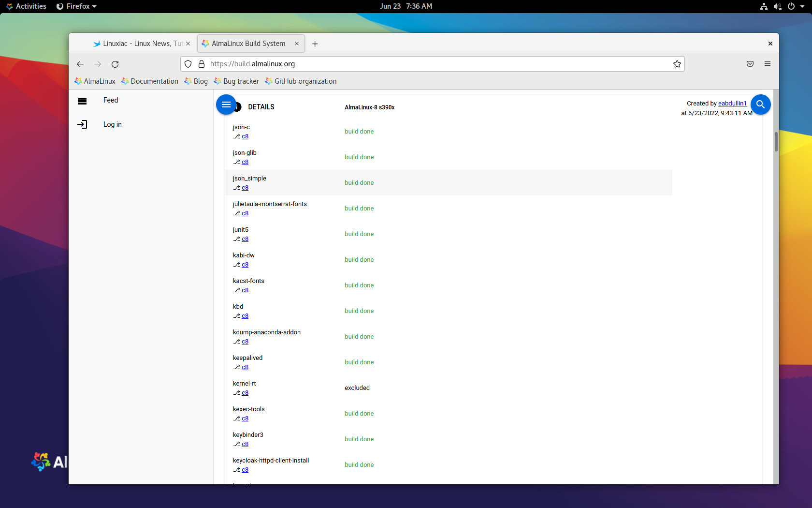Open creator profile link eabdullin1
Viewport: 812px width, 508px height.
coord(732,104)
